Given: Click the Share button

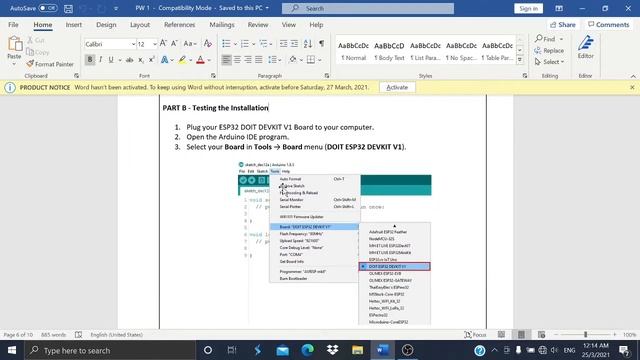Looking at the screenshot, I should (563, 25).
